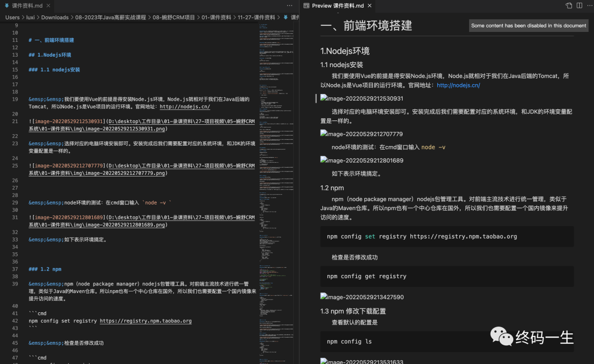Image resolution: width=594 pixels, height=364 pixels.
Task: Switch to the 课件资料.md editor tab
Action: (x=26, y=5)
